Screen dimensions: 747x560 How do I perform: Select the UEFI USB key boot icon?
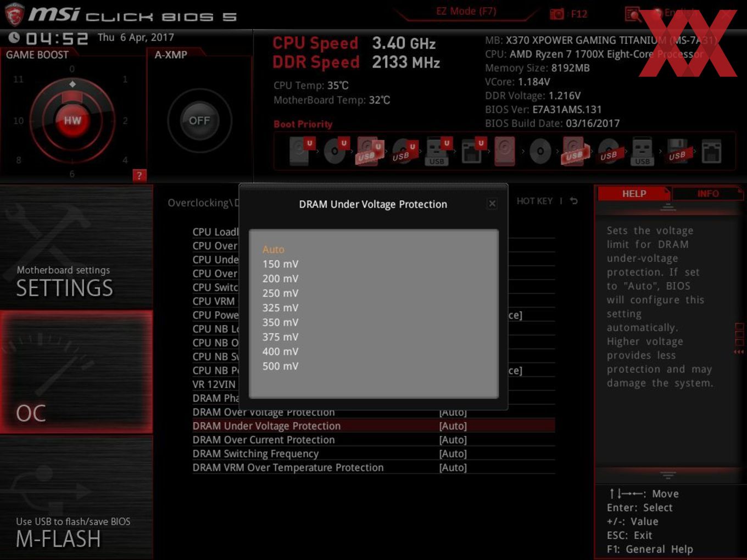[438, 151]
